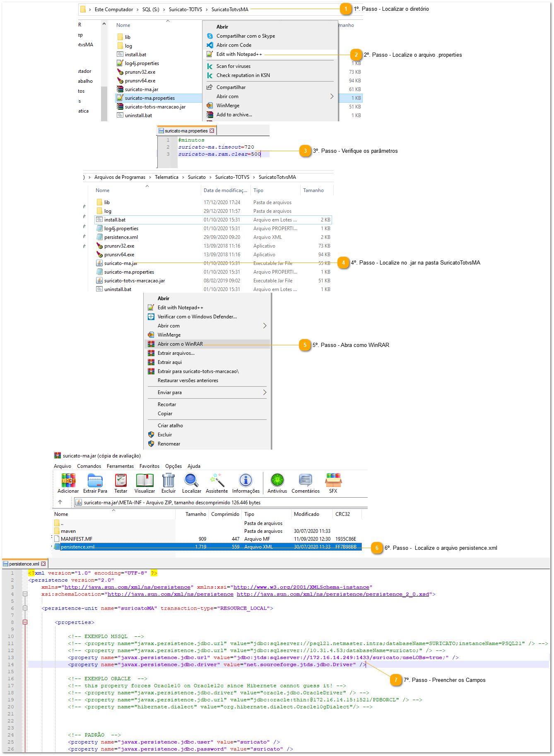Viewport: 554px width, 756px height.
Task: Click line 3 suricato-ma.ram.clear in editor
Action: (219, 154)
